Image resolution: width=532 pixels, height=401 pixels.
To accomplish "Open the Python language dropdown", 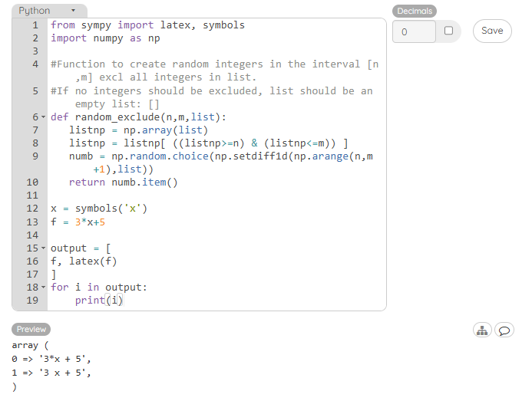I will [49, 11].
